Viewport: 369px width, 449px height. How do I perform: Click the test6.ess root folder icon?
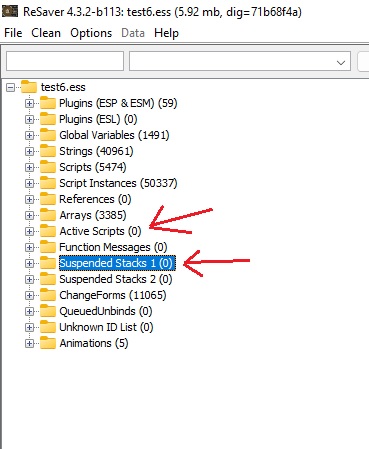point(29,87)
